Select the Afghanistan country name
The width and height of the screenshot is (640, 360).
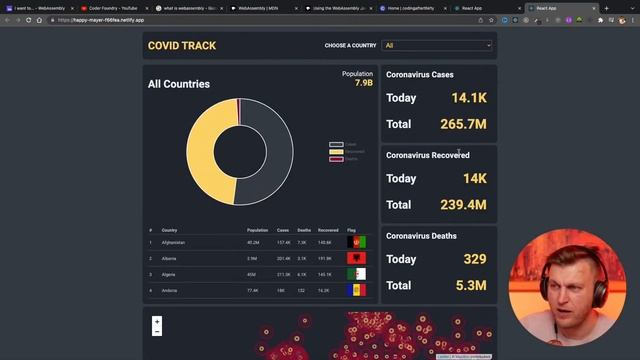173,242
